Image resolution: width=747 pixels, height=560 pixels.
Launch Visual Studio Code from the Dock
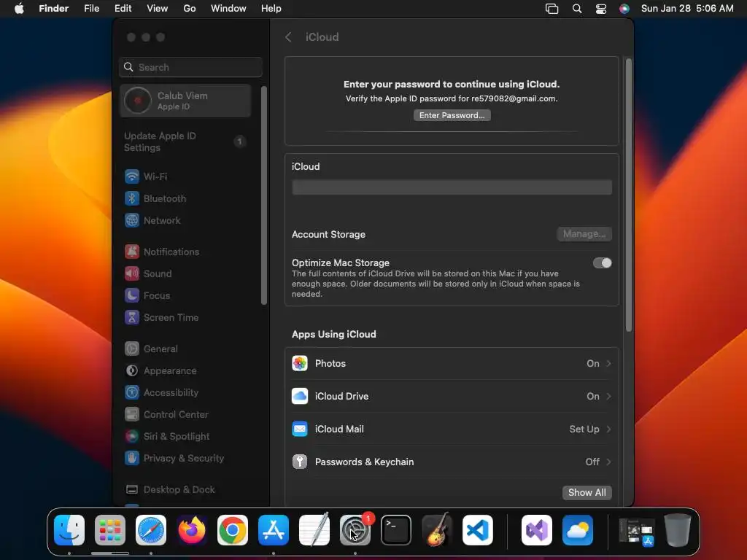coord(478,530)
